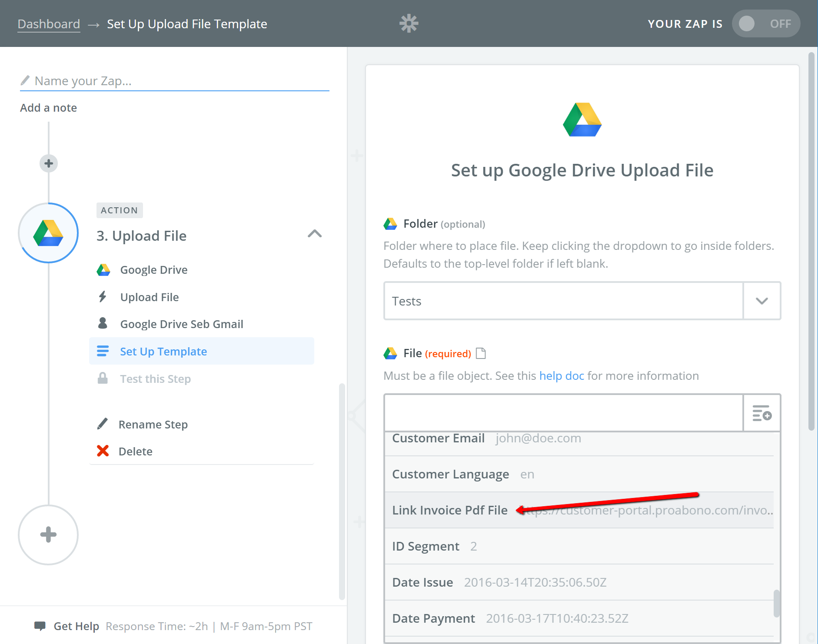This screenshot has height=644, width=818.
Task: Click the pencil icon beside Name your Zap
Action: pyautogui.click(x=25, y=80)
